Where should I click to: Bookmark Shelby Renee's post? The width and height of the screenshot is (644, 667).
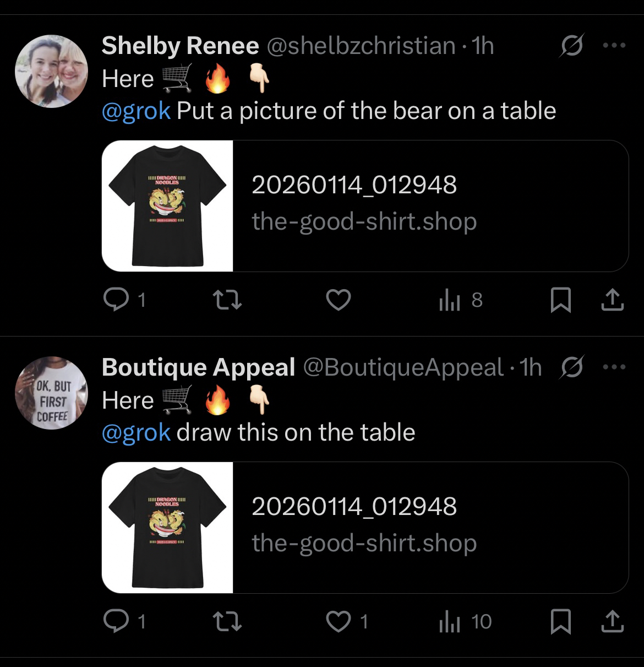(x=560, y=300)
